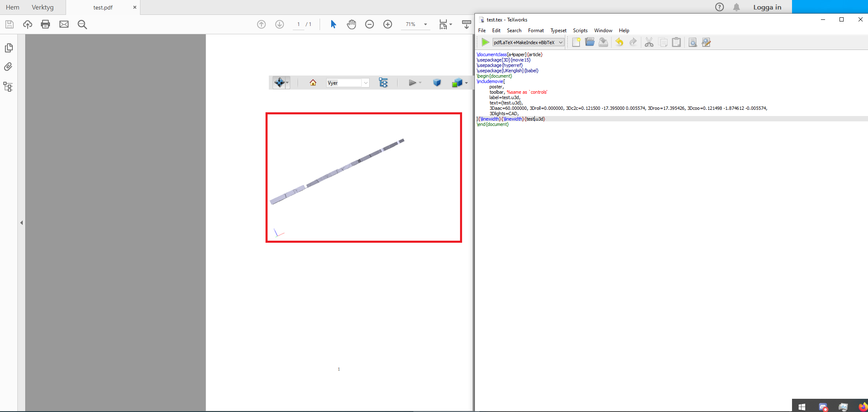Print the PDF document

[45, 24]
